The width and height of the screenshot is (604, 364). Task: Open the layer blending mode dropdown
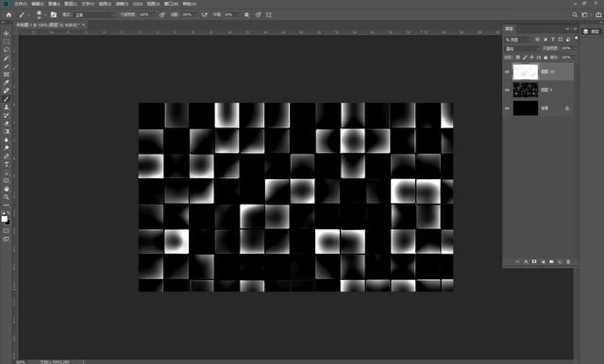[x=522, y=48]
